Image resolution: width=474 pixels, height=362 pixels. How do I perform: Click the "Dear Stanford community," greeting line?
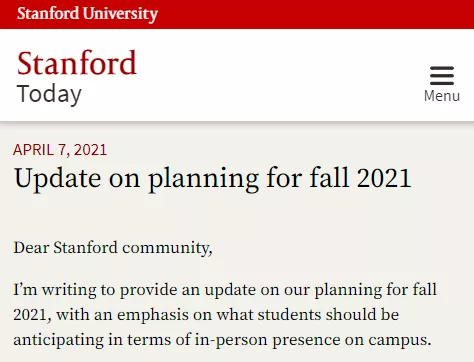113,248
